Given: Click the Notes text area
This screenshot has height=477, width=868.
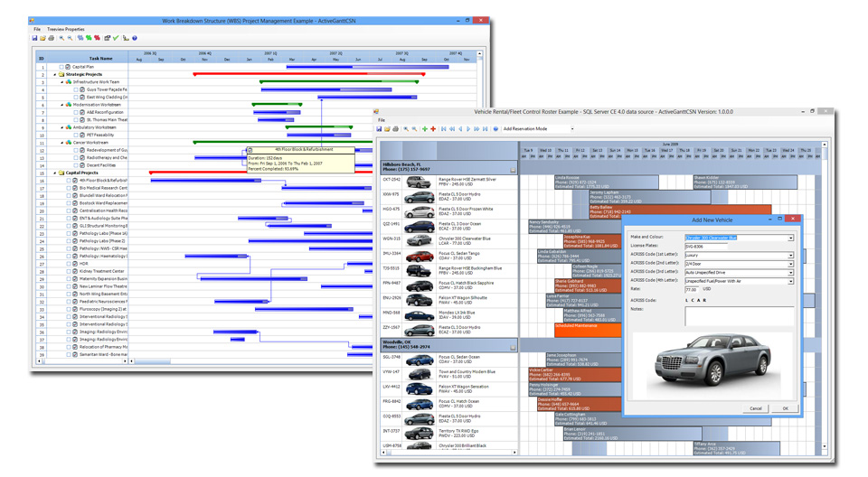Looking at the screenshot, I should coord(739,316).
